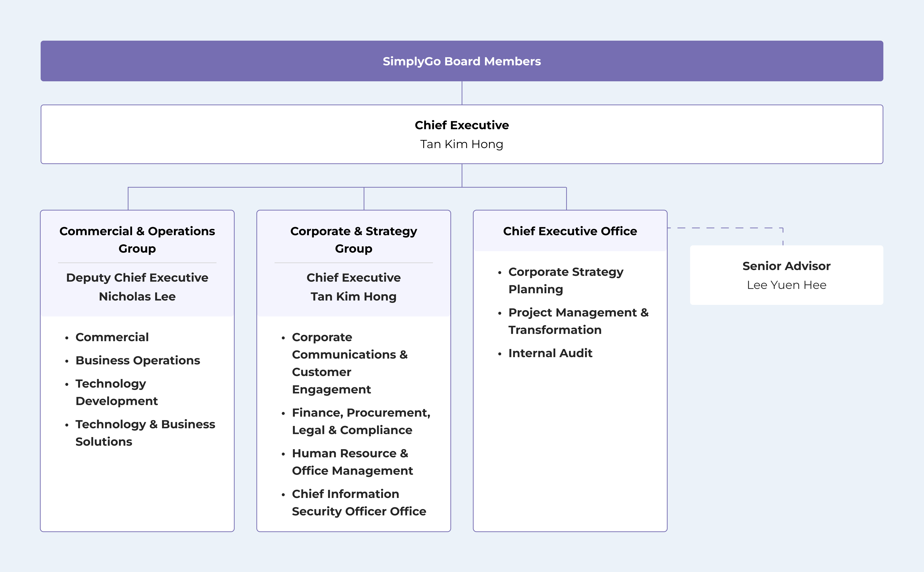Select Technology Development list item
Screen dimensions: 924x572
[x=116, y=392]
